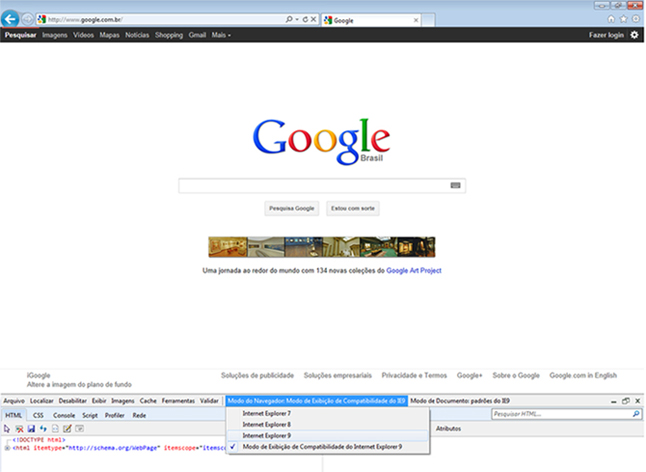The height and width of the screenshot is (472, 646).
Task: Open the Modo de Documento dropdown
Action: pyautogui.click(x=460, y=401)
